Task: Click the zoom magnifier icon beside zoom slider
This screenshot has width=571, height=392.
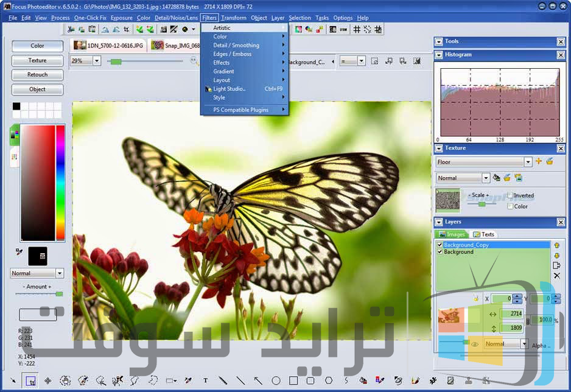Action: click(x=194, y=61)
